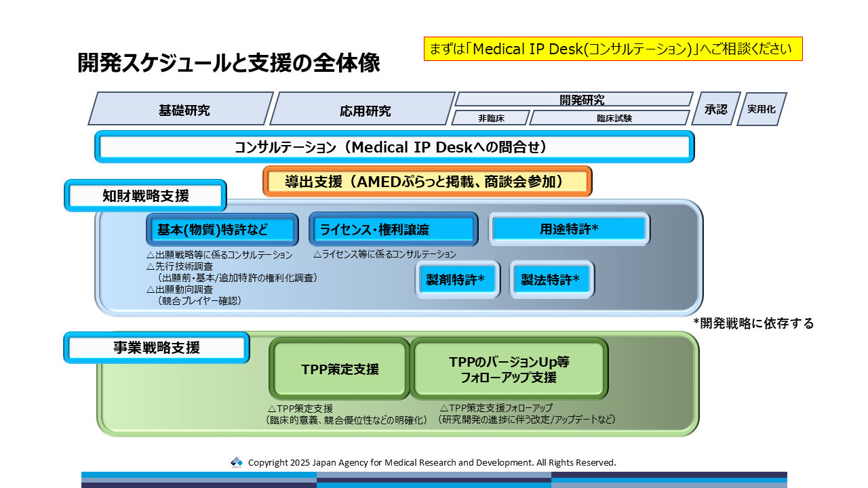Click the 承認 stage box
The height and width of the screenshot is (488, 868).
click(715, 109)
